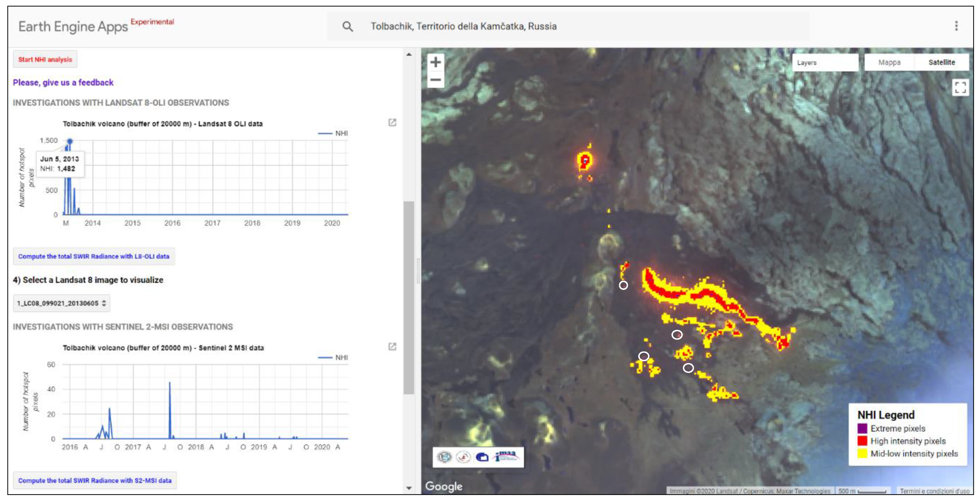Switch the map to Mappa view
This screenshot has width=980, height=501.
click(889, 62)
